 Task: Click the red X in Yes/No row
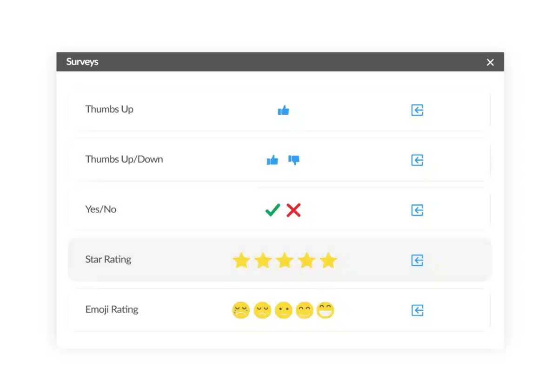293,210
